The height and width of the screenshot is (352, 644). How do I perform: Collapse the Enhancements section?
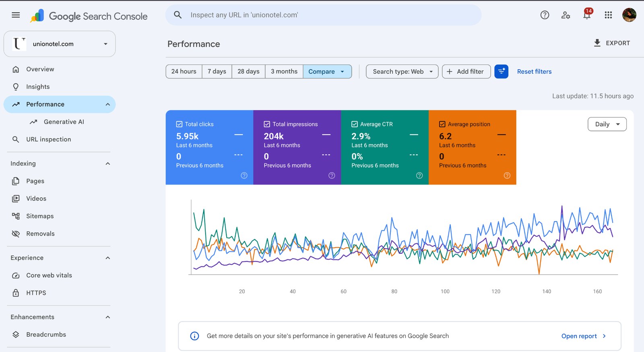(x=107, y=317)
